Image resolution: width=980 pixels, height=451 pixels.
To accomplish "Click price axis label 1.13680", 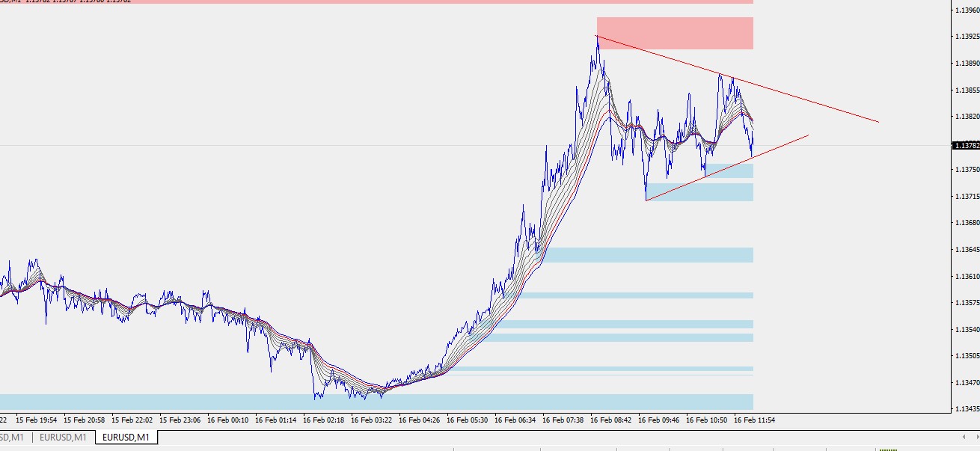I will point(967,223).
